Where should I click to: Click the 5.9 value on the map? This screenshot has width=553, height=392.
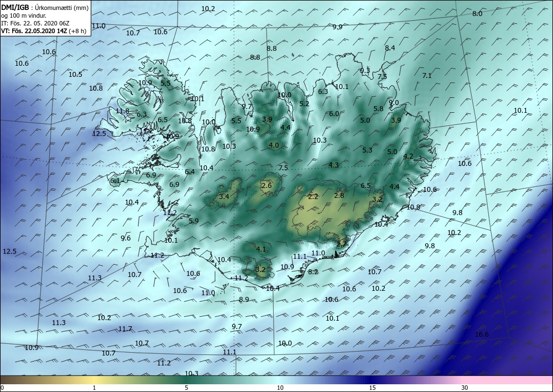click(194, 221)
